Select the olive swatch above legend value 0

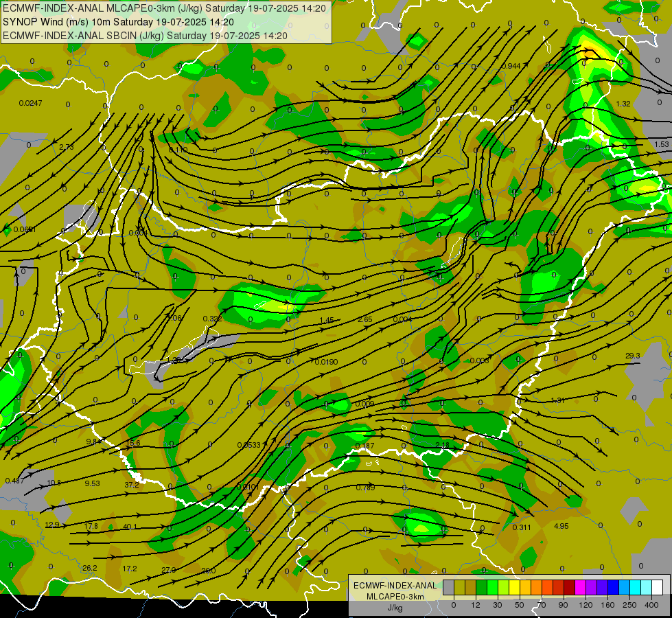tap(459, 588)
